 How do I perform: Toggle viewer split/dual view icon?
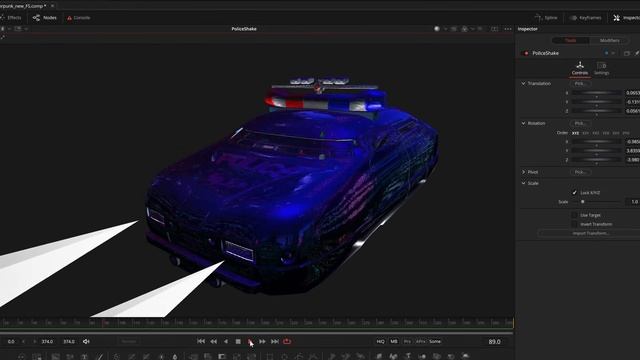494,29
